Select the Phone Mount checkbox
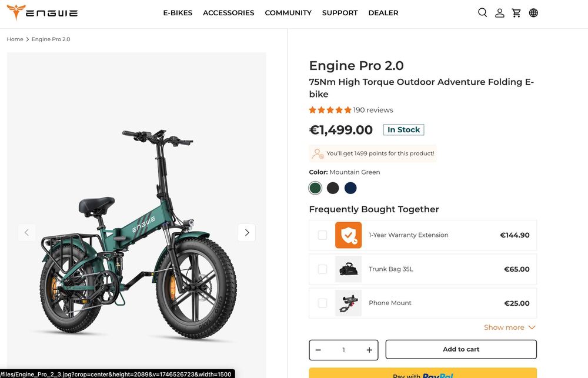The image size is (588, 378). coord(322,303)
